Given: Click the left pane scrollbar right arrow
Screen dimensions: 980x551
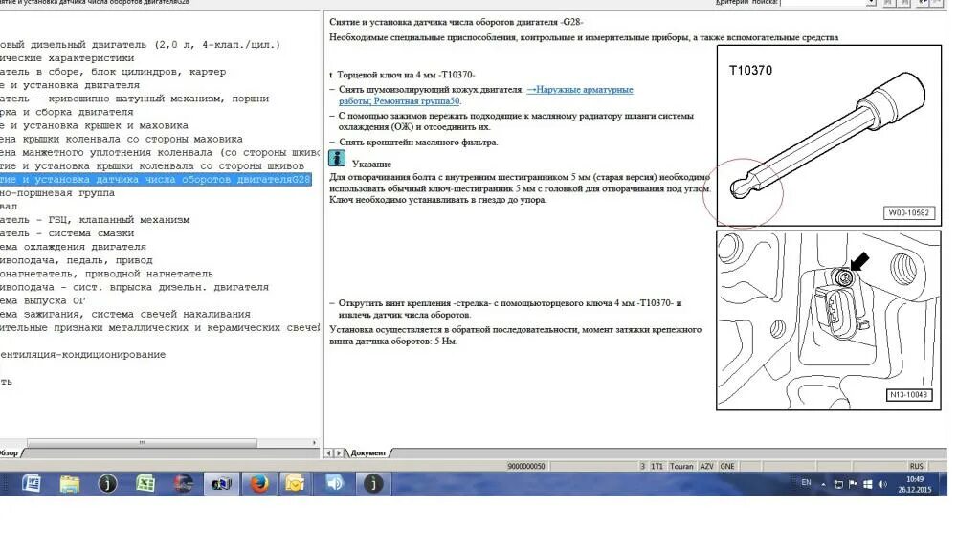Looking at the screenshot, I should (314, 442).
